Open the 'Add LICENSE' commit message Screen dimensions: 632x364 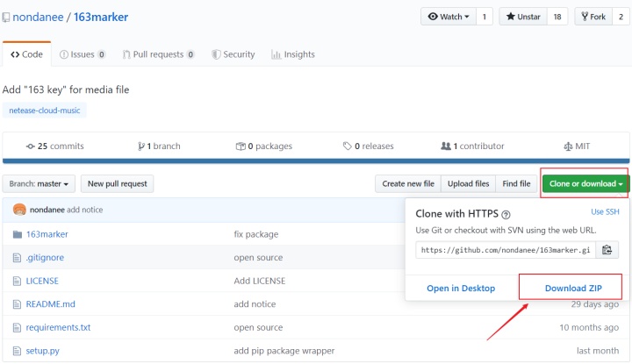[x=260, y=281]
